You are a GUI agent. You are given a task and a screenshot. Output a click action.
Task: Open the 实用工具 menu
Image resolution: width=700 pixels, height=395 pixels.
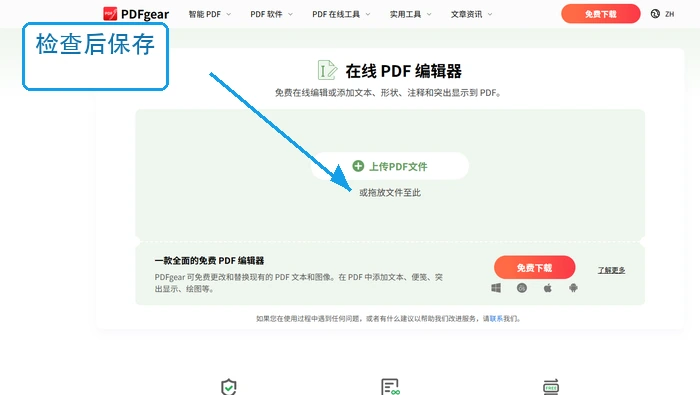coord(405,14)
